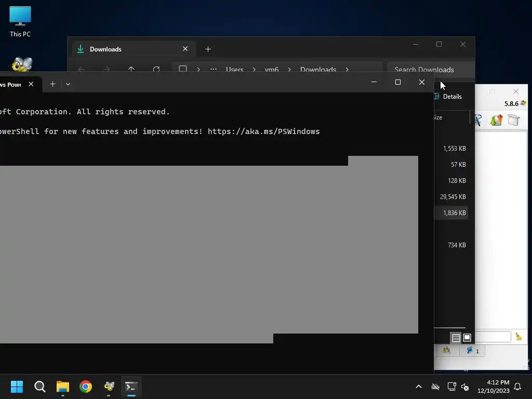Viewport: 532px width, 399px height.
Task: Switch to the Terminal taskbar icon
Action: coord(131,387)
